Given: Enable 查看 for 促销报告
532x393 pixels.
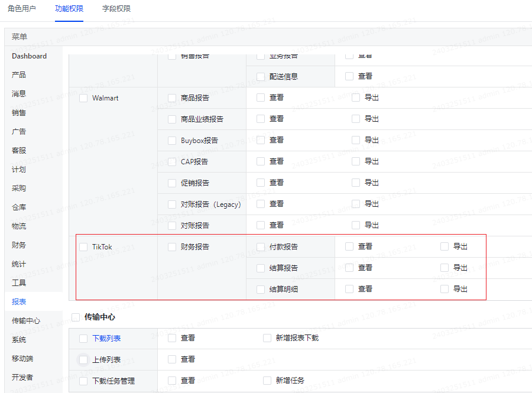Looking at the screenshot, I should pyautogui.click(x=261, y=183).
